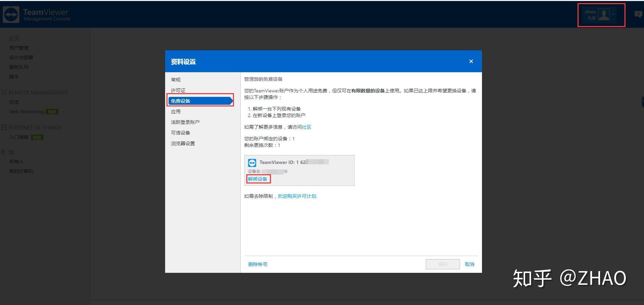This screenshot has height=305, width=644.
Task: Open Web Monitoring in the sidebar
Action: click(x=27, y=112)
